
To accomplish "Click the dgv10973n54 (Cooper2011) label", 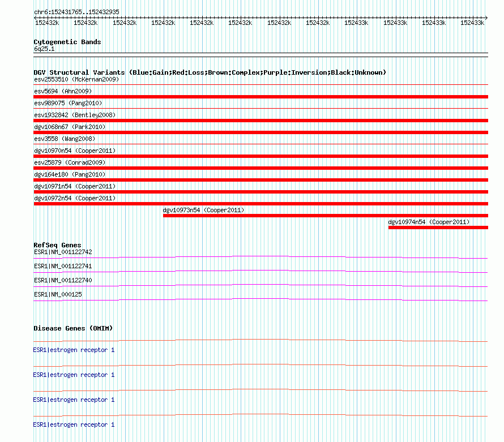I will pyautogui.click(x=203, y=210).
